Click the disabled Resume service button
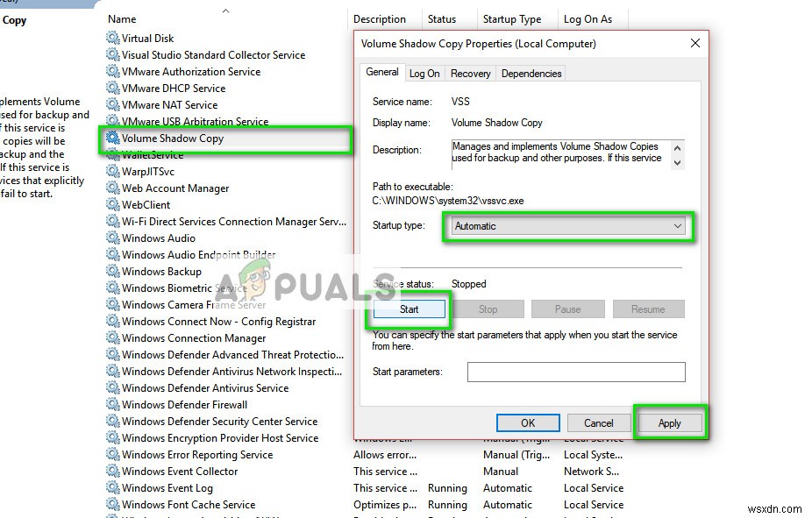 coord(648,309)
